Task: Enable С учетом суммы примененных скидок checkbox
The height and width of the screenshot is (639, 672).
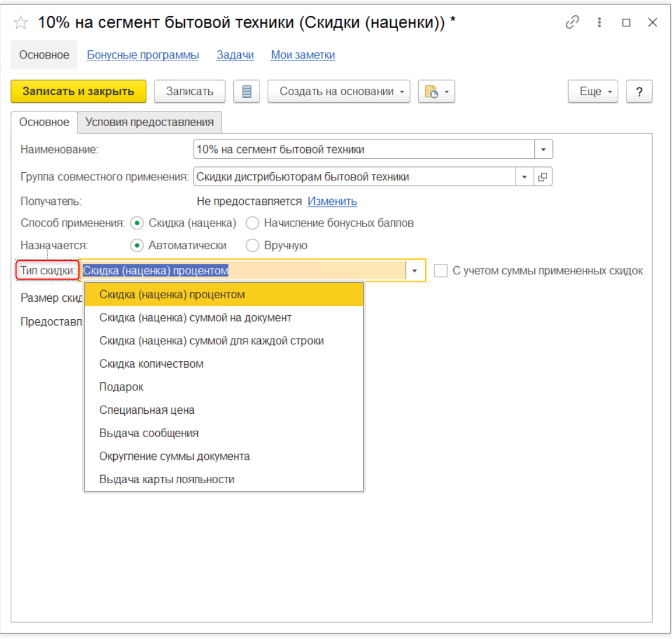Action: pos(441,271)
